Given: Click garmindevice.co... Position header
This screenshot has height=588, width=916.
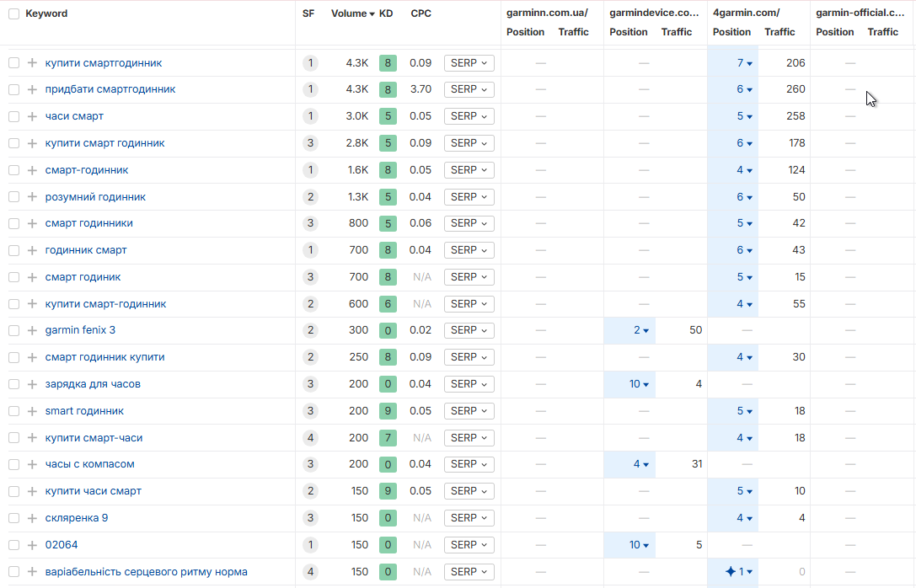Looking at the screenshot, I should [x=629, y=32].
